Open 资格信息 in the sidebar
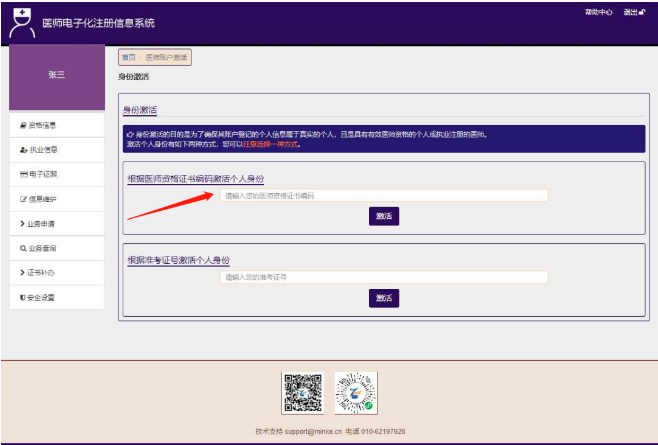The height and width of the screenshot is (445, 658). pyautogui.click(x=40, y=125)
